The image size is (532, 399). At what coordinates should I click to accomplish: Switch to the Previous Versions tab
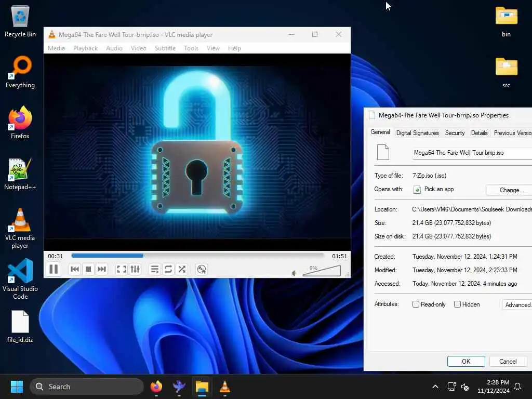click(512, 133)
